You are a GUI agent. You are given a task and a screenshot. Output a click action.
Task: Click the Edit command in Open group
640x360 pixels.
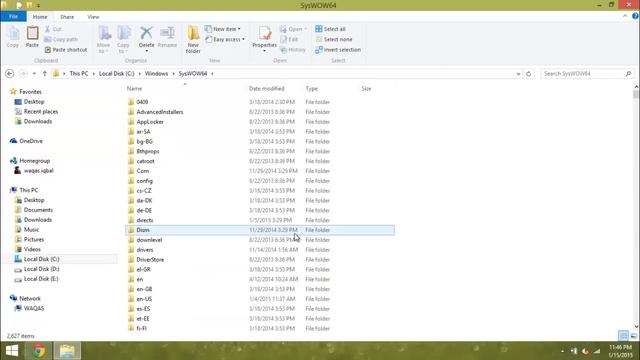(289, 39)
